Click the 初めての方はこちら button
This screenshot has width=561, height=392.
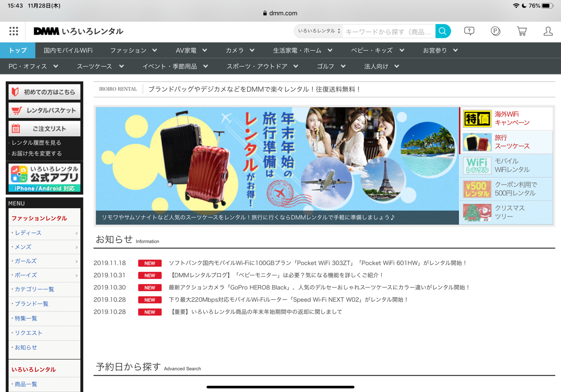44,92
